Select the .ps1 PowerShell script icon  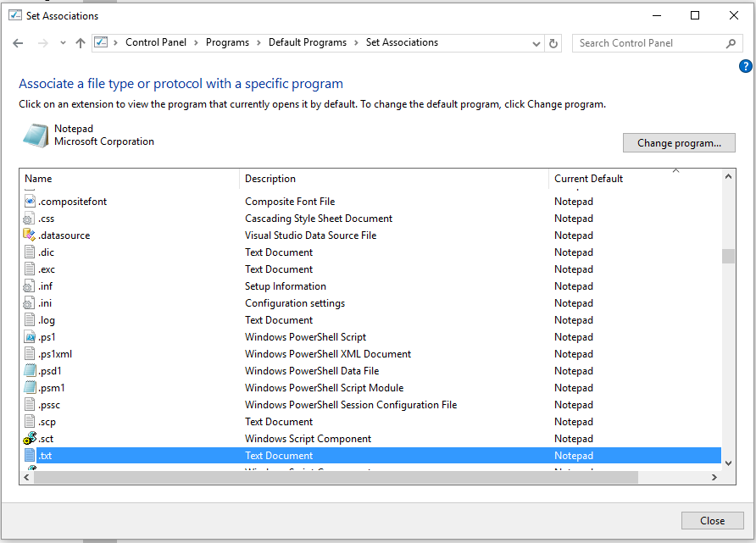click(31, 337)
